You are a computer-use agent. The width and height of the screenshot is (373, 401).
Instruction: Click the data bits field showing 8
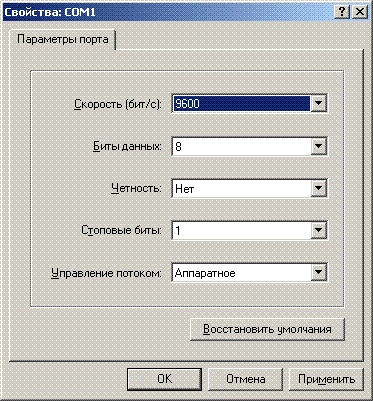[242, 146]
